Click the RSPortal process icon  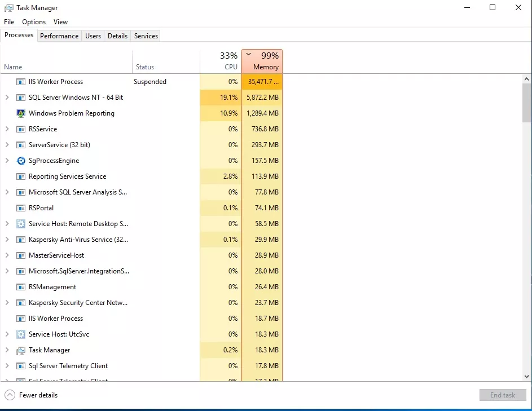(x=21, y=208)
